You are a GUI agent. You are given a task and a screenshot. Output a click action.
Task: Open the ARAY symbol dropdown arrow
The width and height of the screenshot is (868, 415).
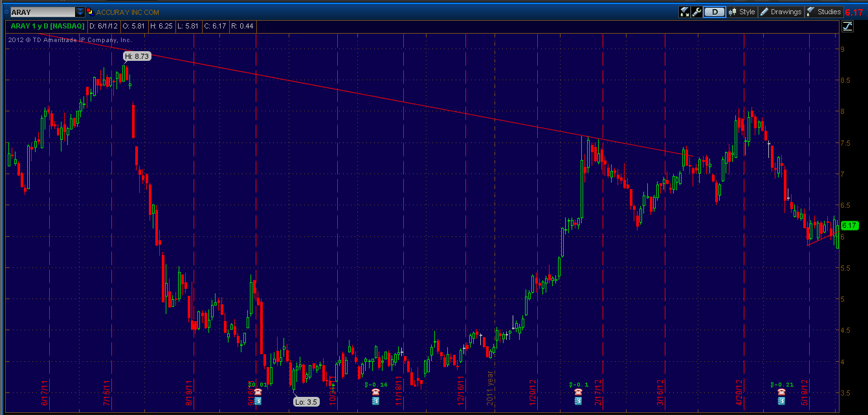pos(80,12)
